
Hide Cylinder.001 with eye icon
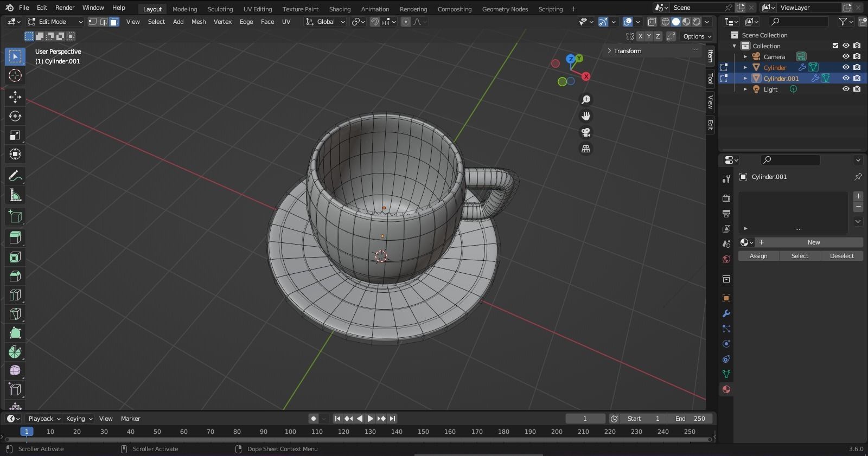846,78
